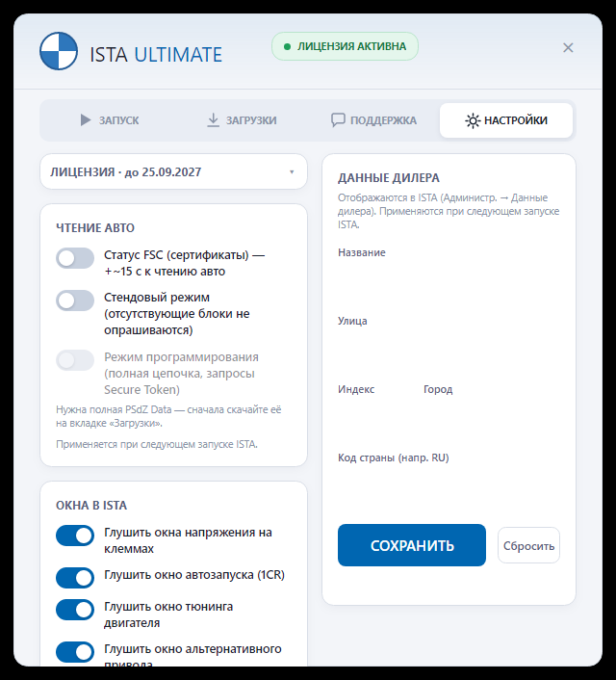Click the Данные дилера heading
616x680 pixels.
[389, 178]
